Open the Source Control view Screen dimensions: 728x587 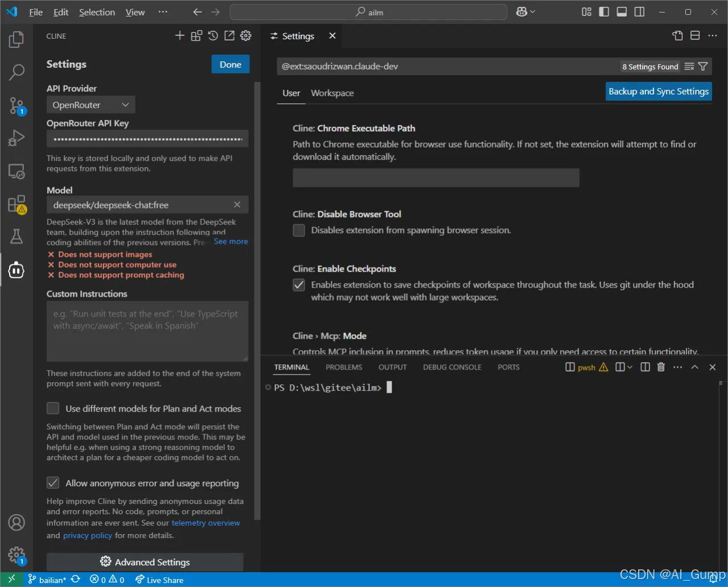(17, 105)
